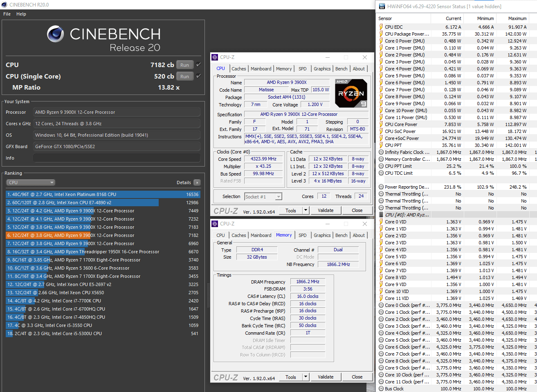
Task: Select the orange highlighted ranking row 6
Action: [x=103, y=235]
